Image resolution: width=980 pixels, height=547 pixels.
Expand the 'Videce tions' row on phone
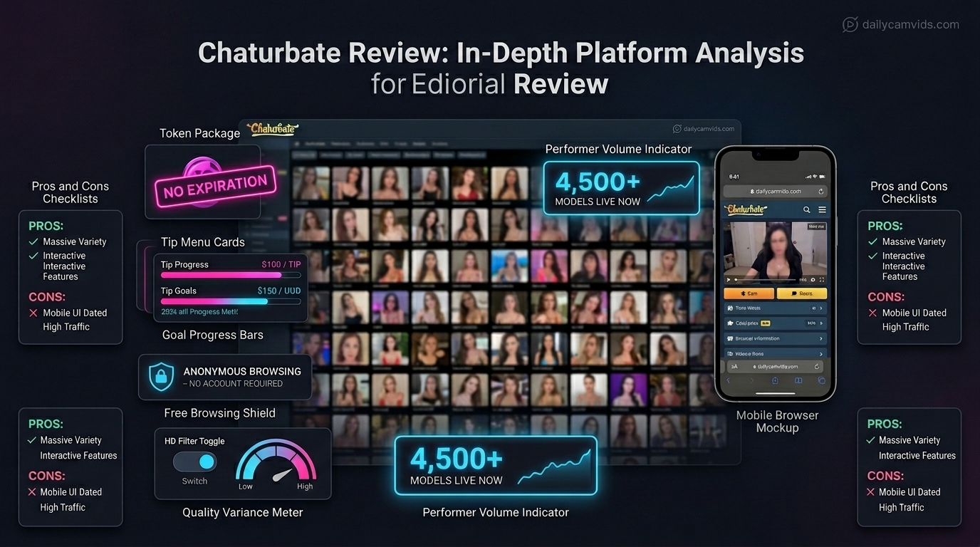point(776,354)
